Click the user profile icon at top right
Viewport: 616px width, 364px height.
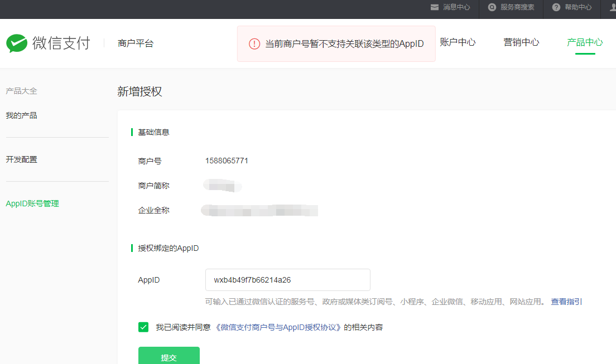[613, 7]
